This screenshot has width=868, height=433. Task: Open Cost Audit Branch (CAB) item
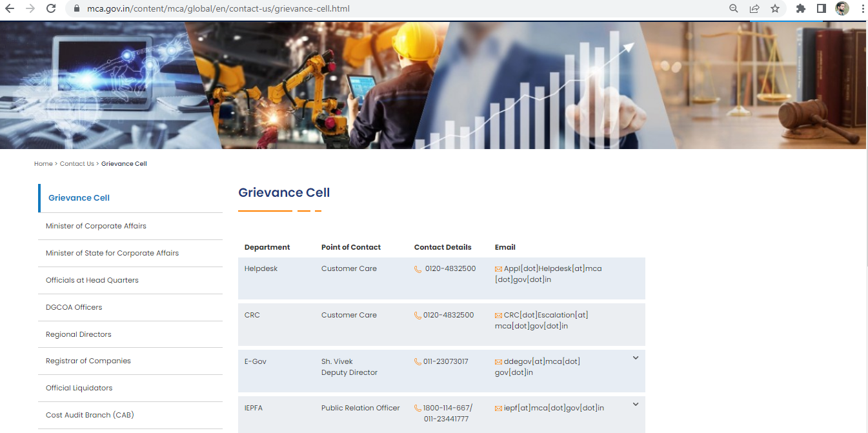[130, 415]
